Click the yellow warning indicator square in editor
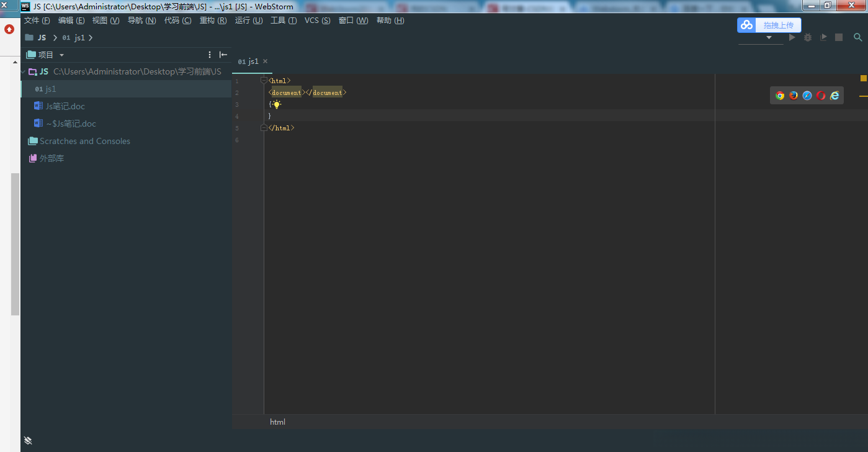 point(863,78)
